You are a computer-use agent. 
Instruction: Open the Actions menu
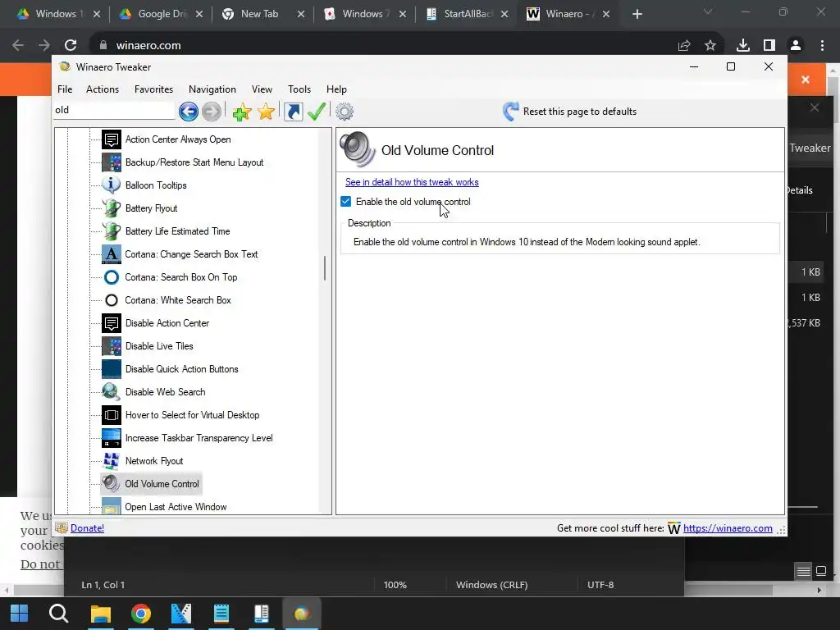pyautogui.click(x=103, y=89)
